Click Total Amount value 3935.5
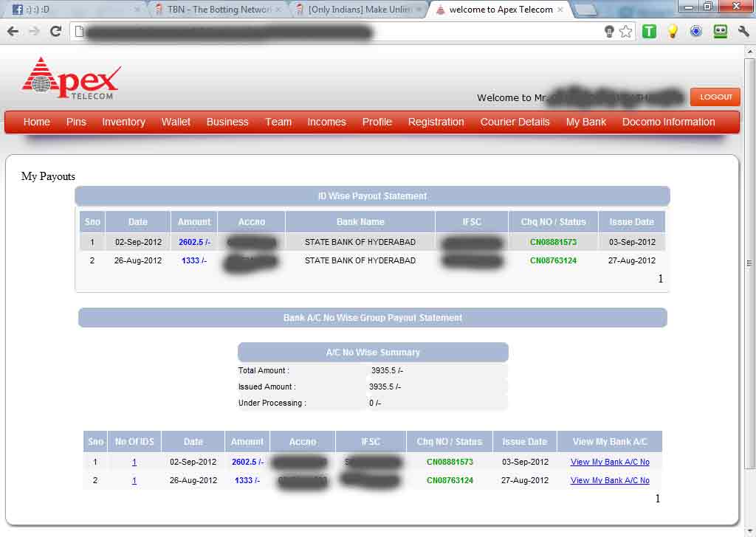 [387, 370]
